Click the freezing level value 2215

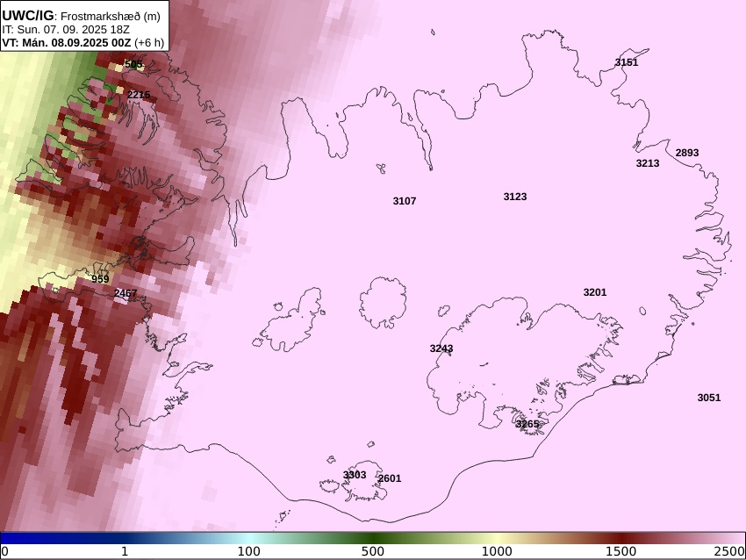click(139, 95)
